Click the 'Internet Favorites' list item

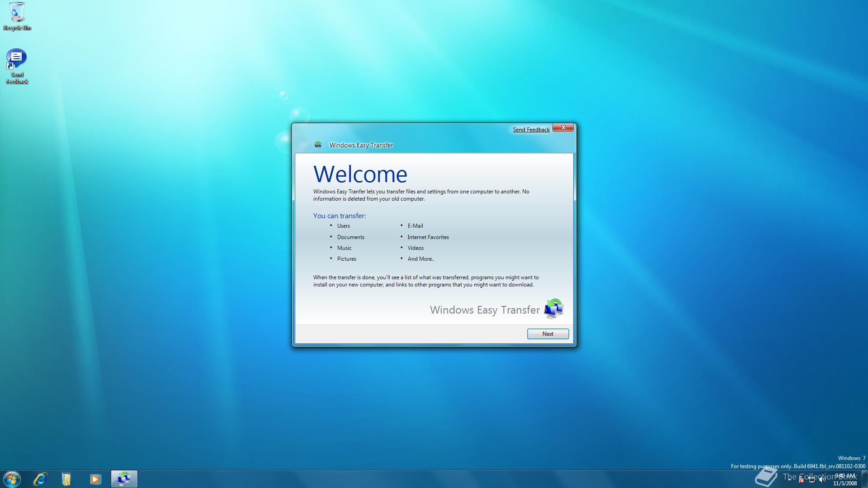pos(428,237)
